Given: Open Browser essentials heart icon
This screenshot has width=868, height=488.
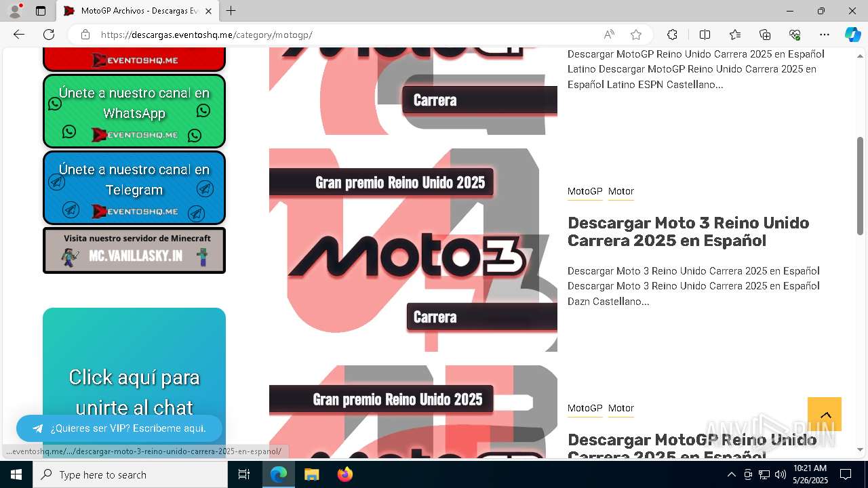Looking at the screenshot, I should click(795, 35).
